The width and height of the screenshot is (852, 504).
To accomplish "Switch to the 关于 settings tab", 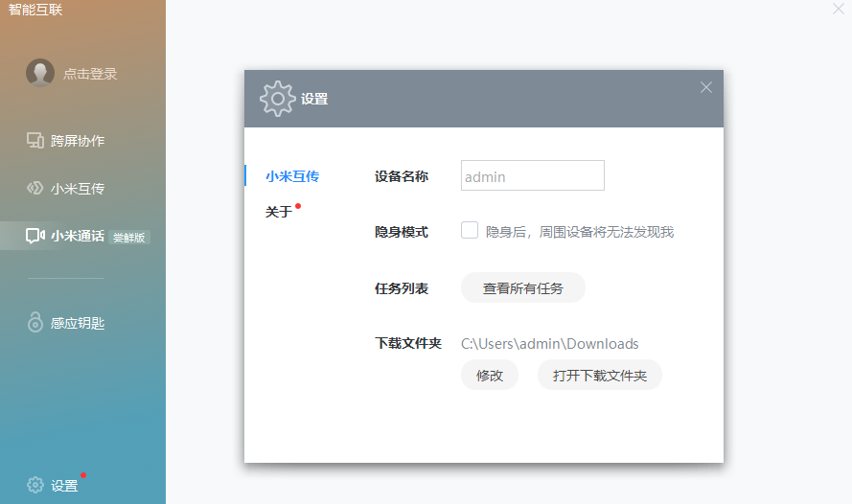I will (279, 211).
